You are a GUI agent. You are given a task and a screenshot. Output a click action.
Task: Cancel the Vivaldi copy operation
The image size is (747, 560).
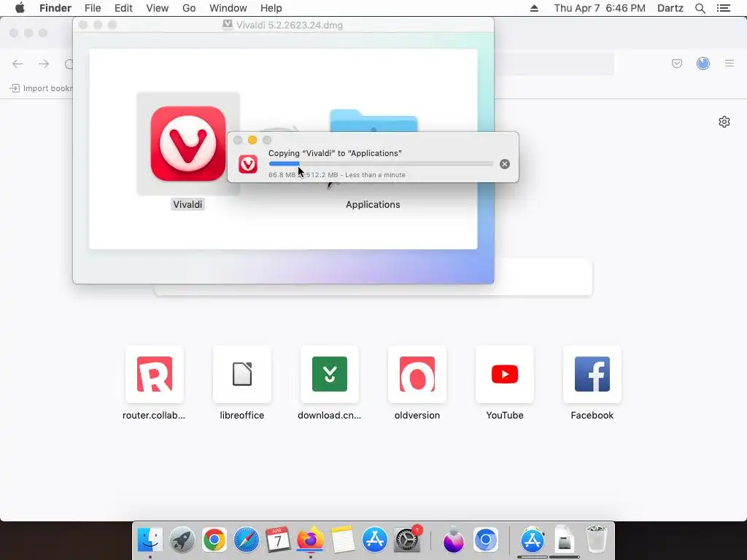(505, 164)
